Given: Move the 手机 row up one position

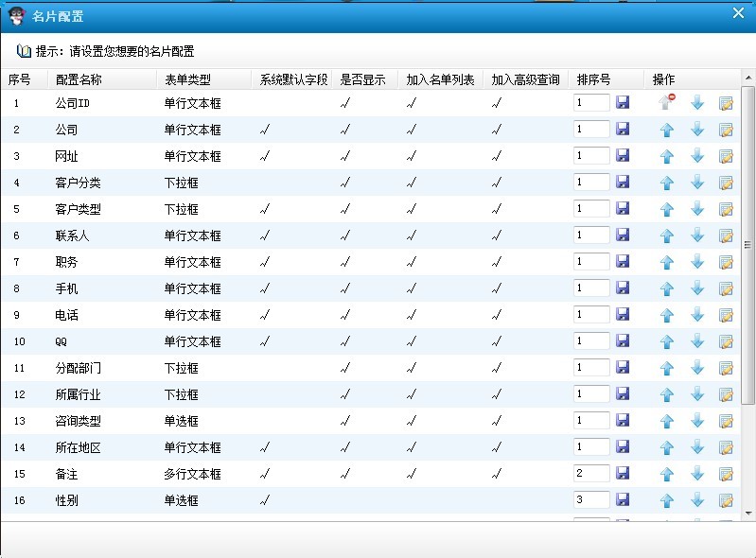Looking at the screenshot, I should (666, 288).
